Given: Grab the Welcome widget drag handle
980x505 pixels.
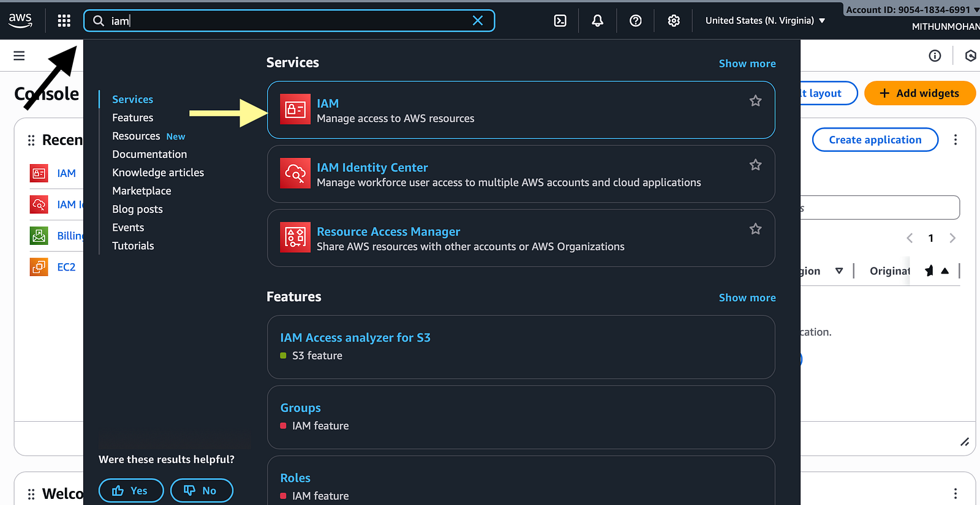Looking at the screenshot, I should pyautogui.click(x=31, y=493).
